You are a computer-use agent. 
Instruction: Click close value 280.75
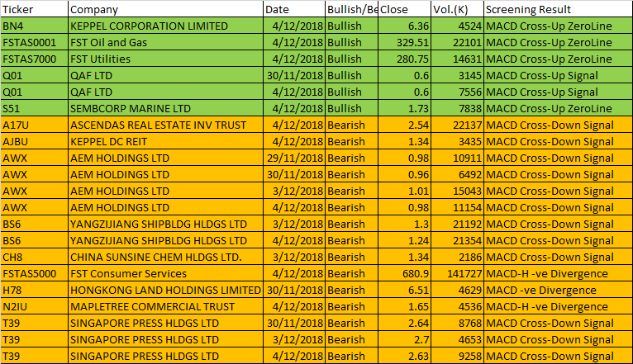(404, 59)
